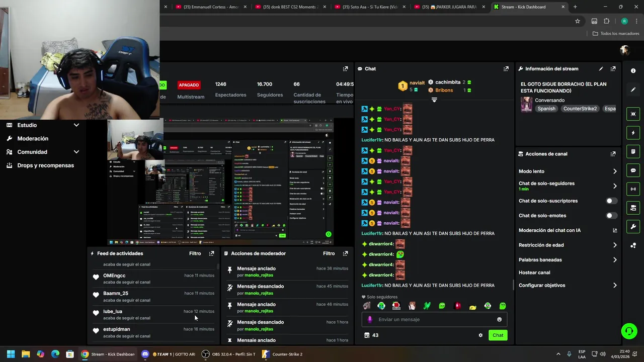Select the Spanish tag
Screen dimensions: 644x362
546,109
